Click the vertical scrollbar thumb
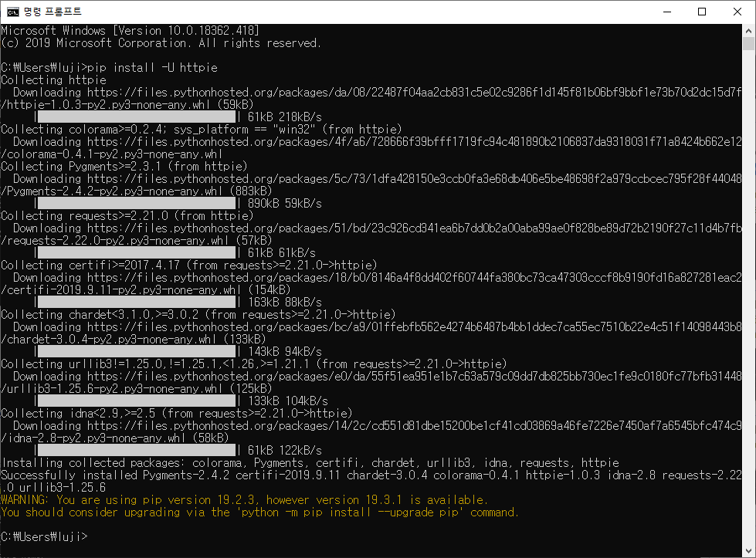 [749, 43]
